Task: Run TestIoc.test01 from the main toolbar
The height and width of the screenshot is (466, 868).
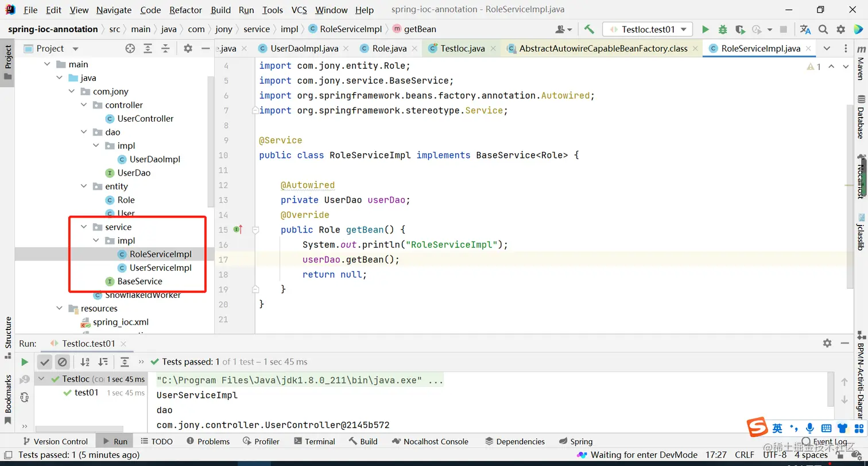Action: 706,29
